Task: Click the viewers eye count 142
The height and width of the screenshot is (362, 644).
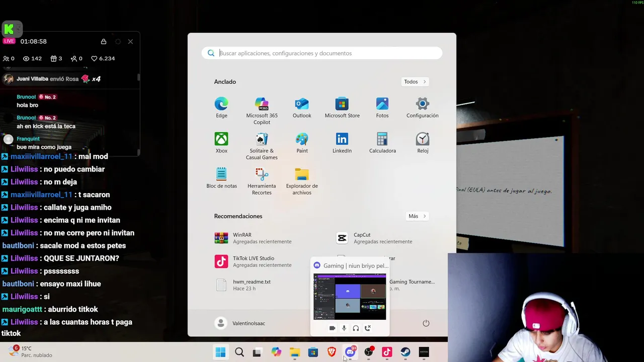Action: 32,58
